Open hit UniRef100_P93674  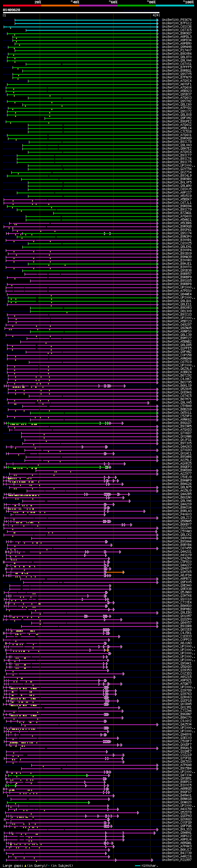click(176, 20)
